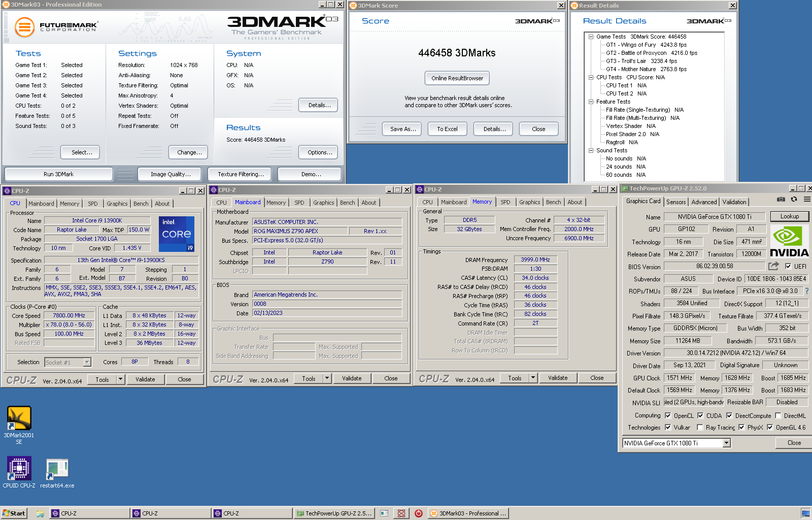Collapse the Sound Tests tree node
812x520 pixels.
coord(591,150)
